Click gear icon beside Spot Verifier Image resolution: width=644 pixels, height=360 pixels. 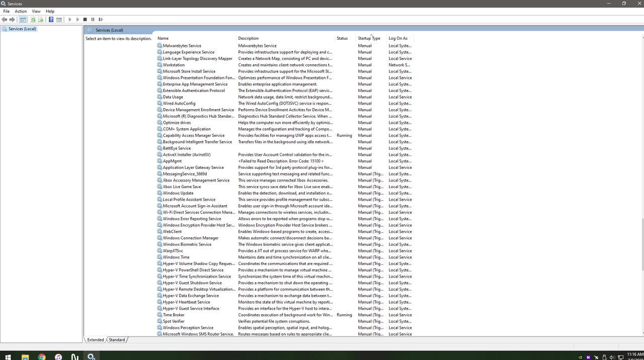tap(159, 321)
